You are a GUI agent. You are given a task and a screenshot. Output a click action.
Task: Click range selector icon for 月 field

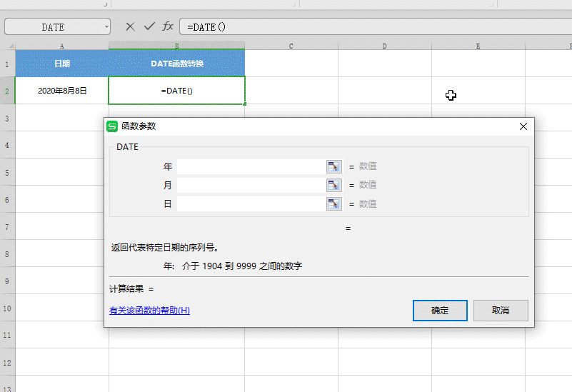click(x=333, y=185)
